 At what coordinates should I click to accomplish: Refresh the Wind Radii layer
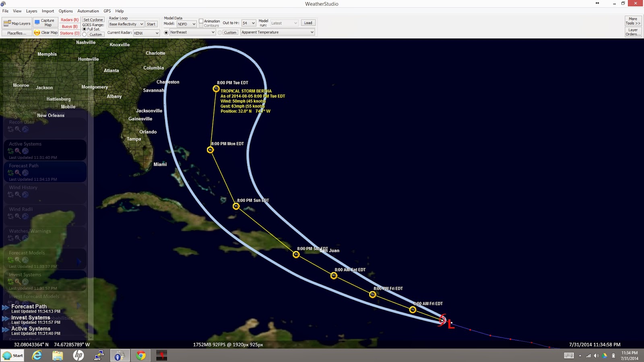(11, 216)
